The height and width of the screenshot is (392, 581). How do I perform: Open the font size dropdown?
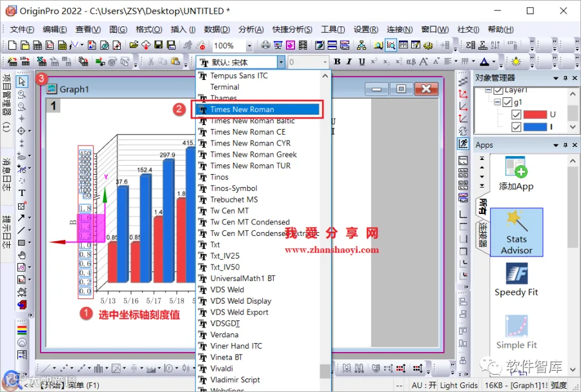(x=325, y=62)
